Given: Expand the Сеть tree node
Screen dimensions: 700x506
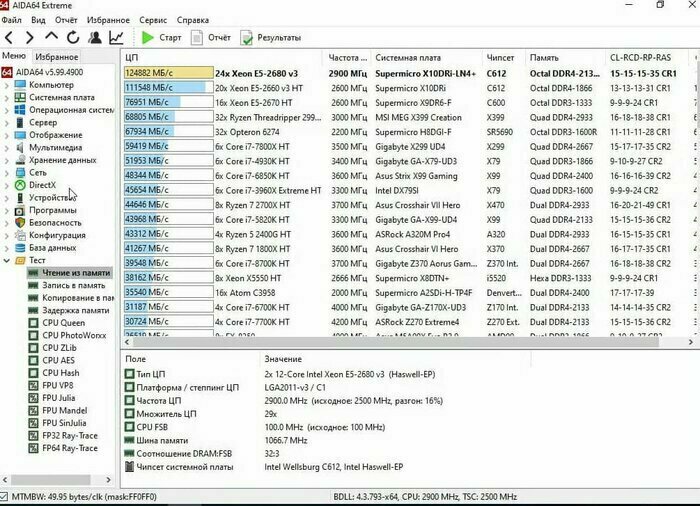Looking at the screenshot, I should click(7, 172).
